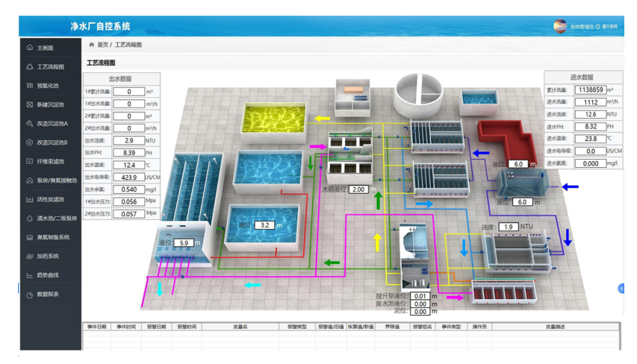This screenshot has height=364, width=637.
Task: Click the 出水数据 panel title
Action: (120, 79)
